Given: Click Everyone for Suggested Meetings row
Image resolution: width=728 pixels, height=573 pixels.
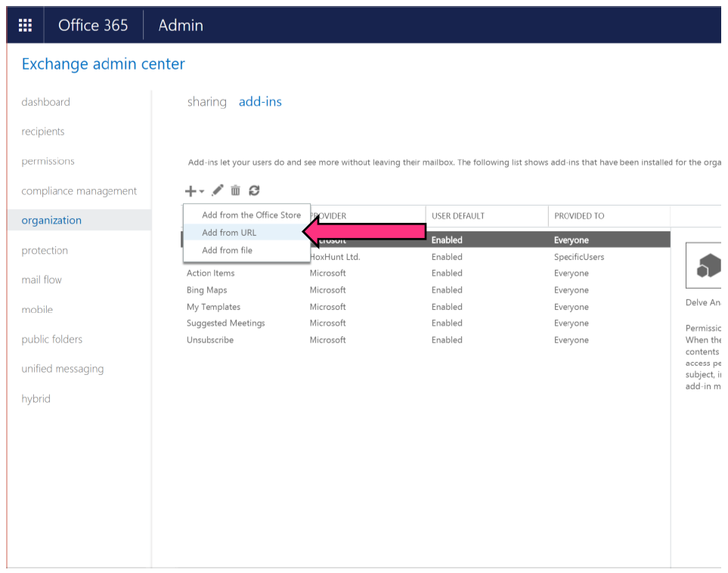Looking at the screenshot, I should click(571, 323).
